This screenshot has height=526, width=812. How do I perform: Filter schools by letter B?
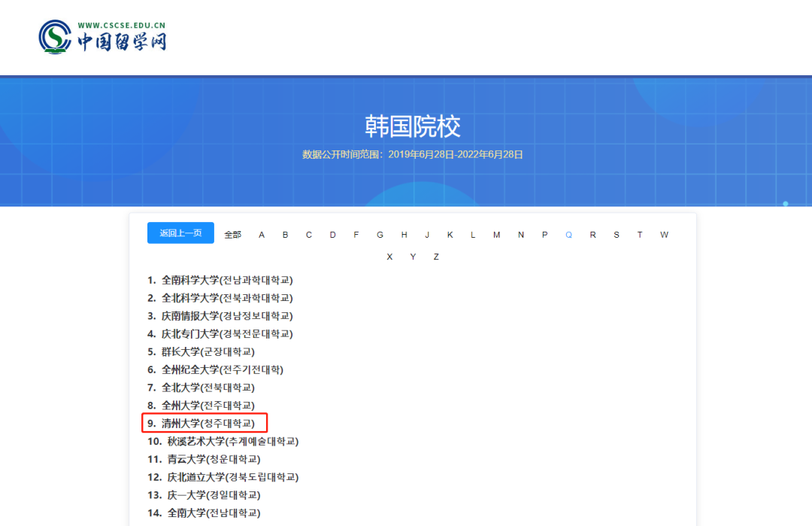pyautogui.click(x=286, y=235)
